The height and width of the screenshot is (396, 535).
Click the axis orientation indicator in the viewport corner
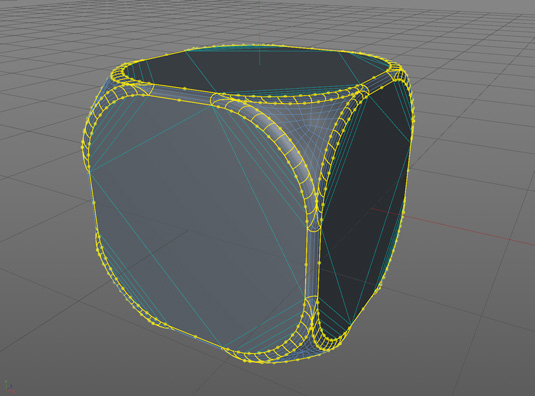point(9,386)
